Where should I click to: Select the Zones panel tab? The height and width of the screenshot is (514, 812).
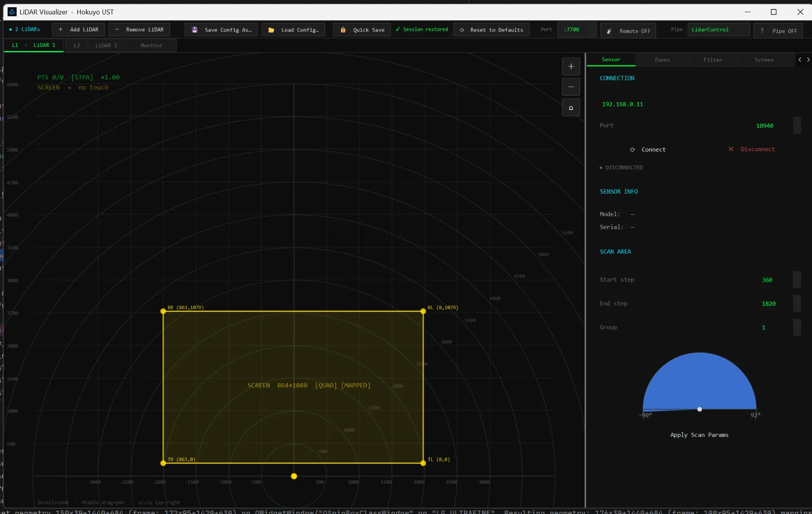(662, 60)
